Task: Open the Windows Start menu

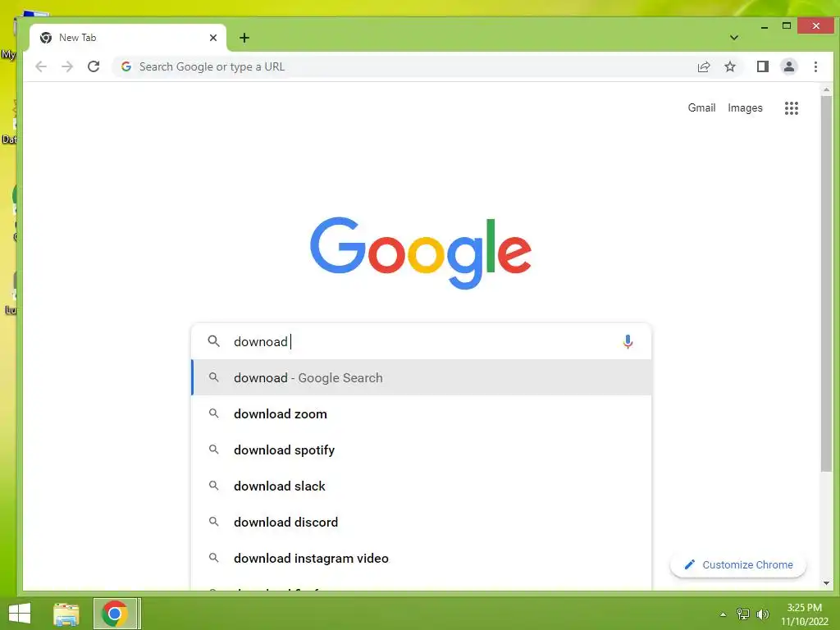Action: tap(20, 614)
